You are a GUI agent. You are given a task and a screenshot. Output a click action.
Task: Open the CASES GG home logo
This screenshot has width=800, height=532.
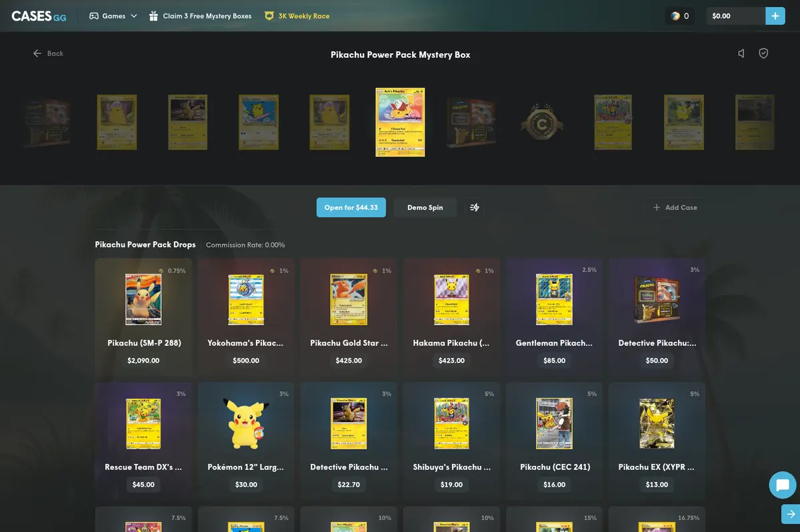click(x=39, y=16)
